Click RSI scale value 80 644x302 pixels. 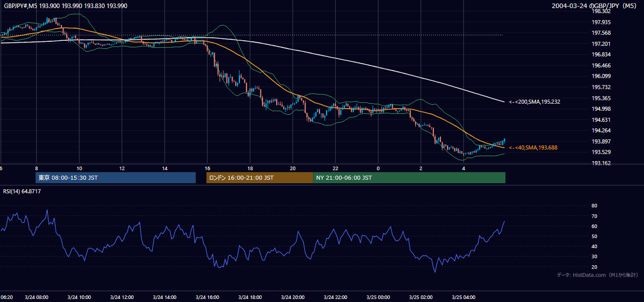[594, 206]
